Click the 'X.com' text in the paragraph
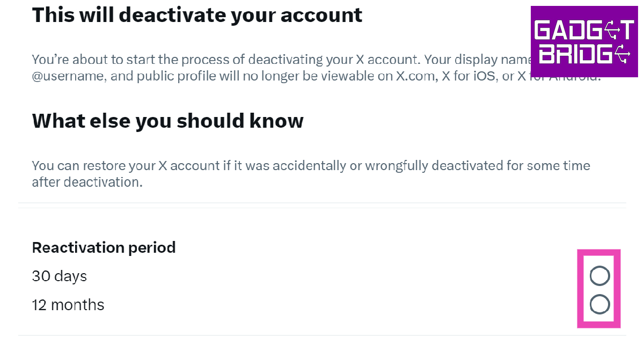The image size is (644, 337). coord(414,77)
